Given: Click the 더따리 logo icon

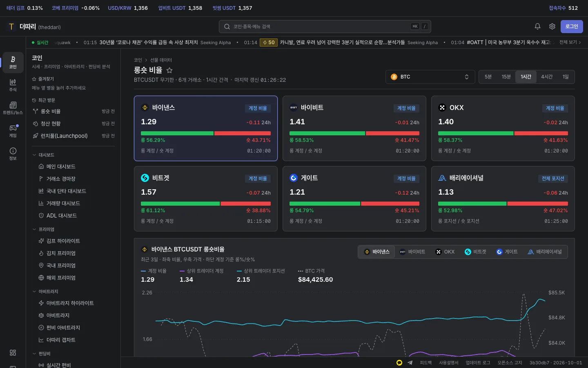Looking at the screenshot, I should (x=11, y=27).
